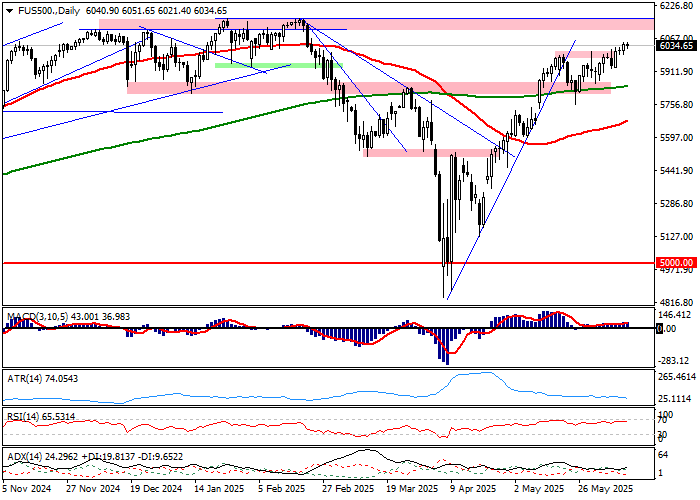
Task: Click the 25.1114 ATR scale value
Action: pyautogui.click(x=675, y=398)
